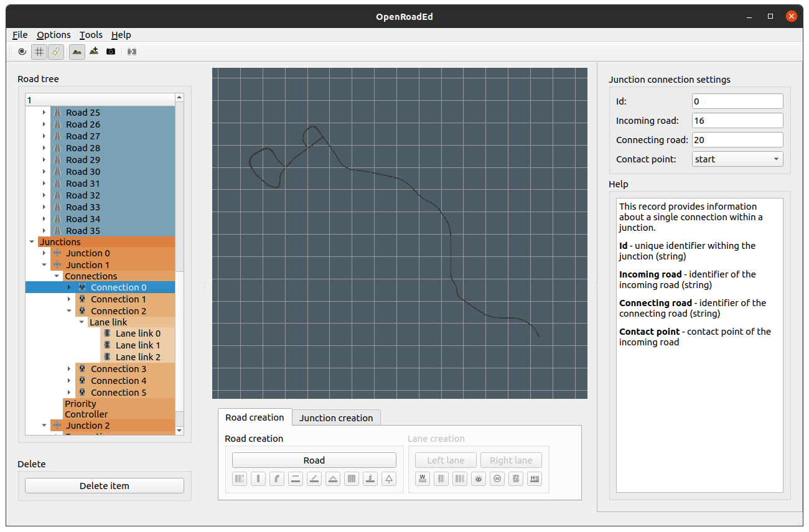Expand the Connection 4 tree node
Screen dimensions: 809x532
tap(69, 381)
